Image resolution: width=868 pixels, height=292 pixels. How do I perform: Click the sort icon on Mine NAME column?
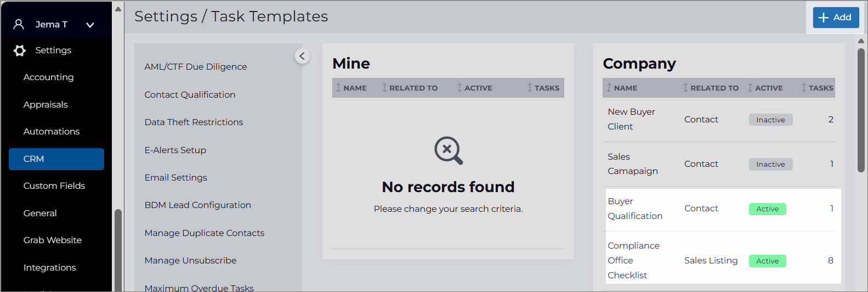point(338,88)
